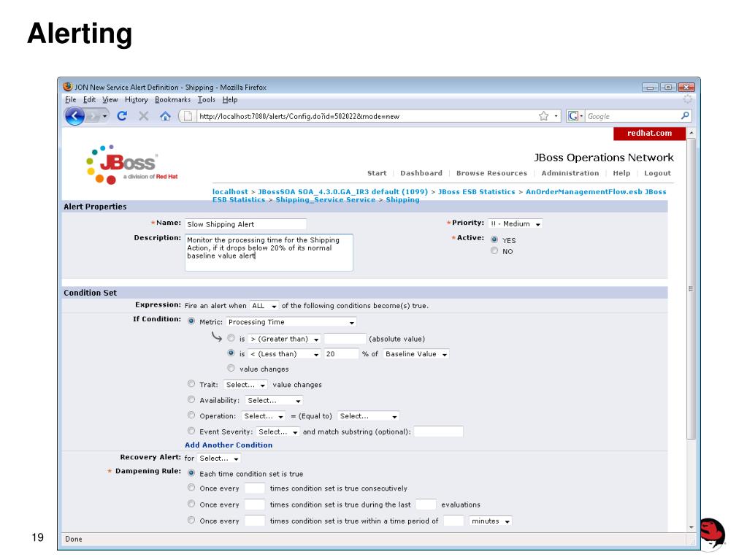Open the Less than comparator dropdown

285,354
